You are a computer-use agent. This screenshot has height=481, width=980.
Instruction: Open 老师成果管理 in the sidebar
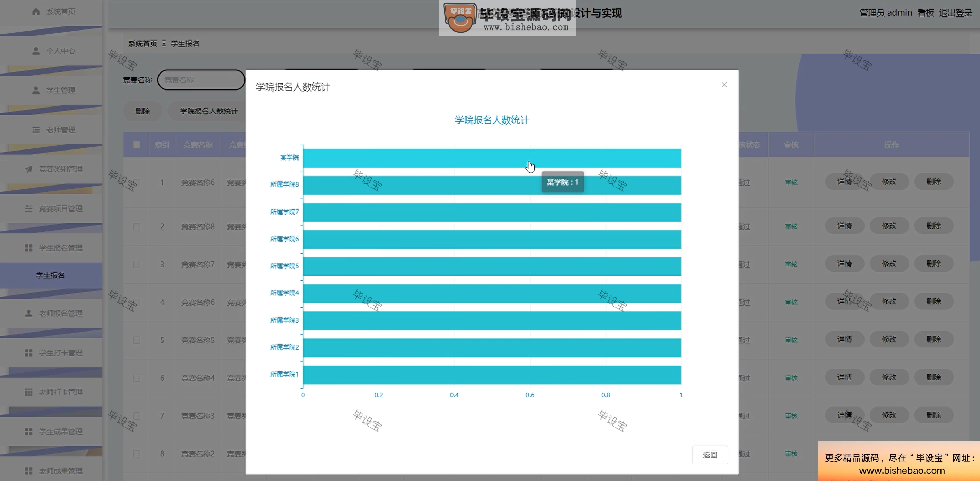[51, 471]
